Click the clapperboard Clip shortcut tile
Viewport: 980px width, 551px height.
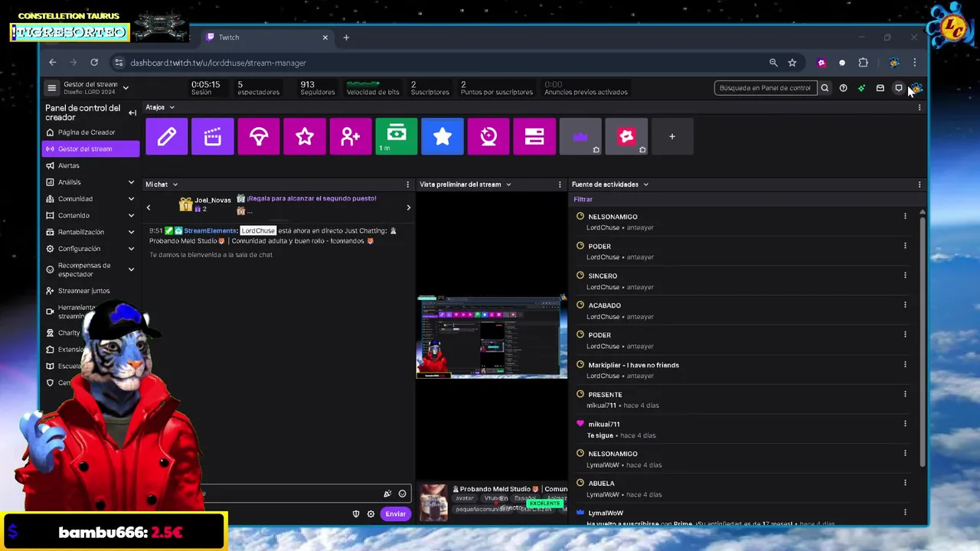[212, 136]
